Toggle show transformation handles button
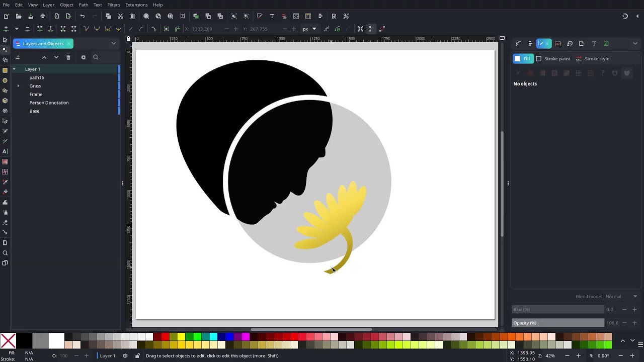This screenshot has width=644, height=362. click(360, 29)
